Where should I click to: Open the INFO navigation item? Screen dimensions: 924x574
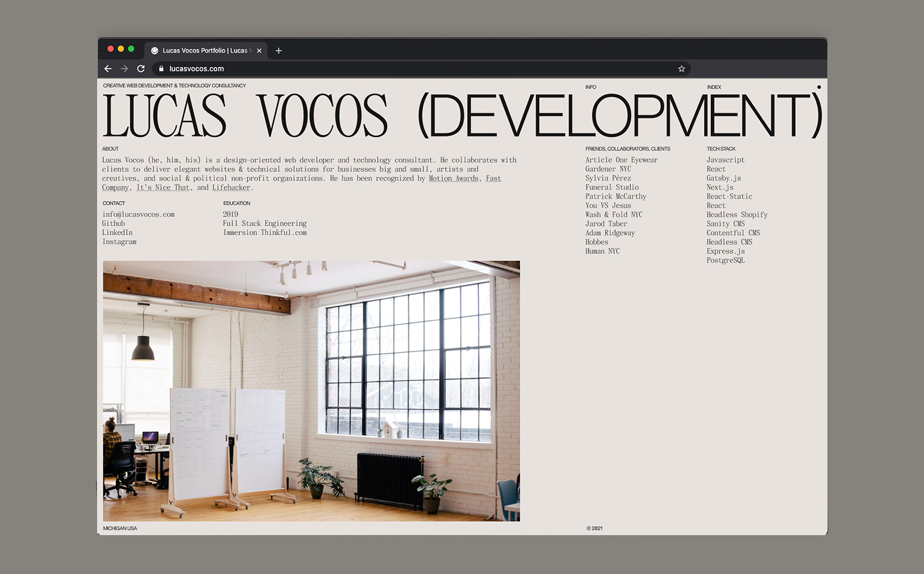click(x=590, y=87)
